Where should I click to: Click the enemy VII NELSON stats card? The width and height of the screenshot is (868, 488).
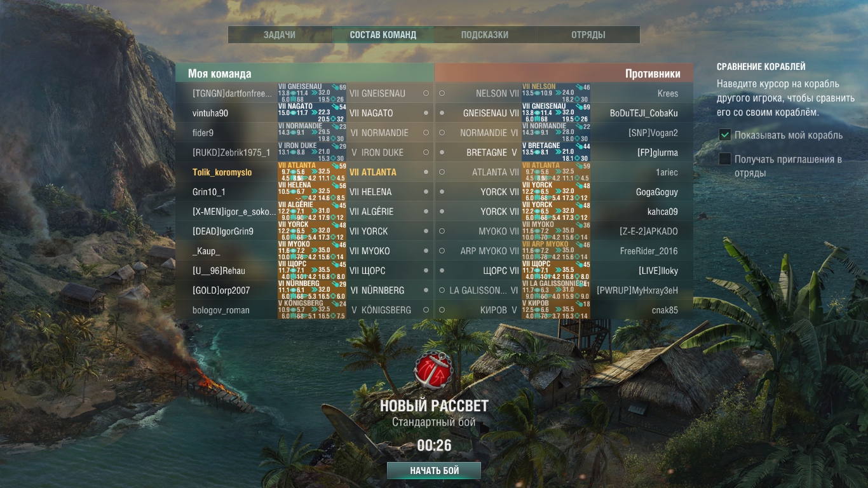(556, 93)
